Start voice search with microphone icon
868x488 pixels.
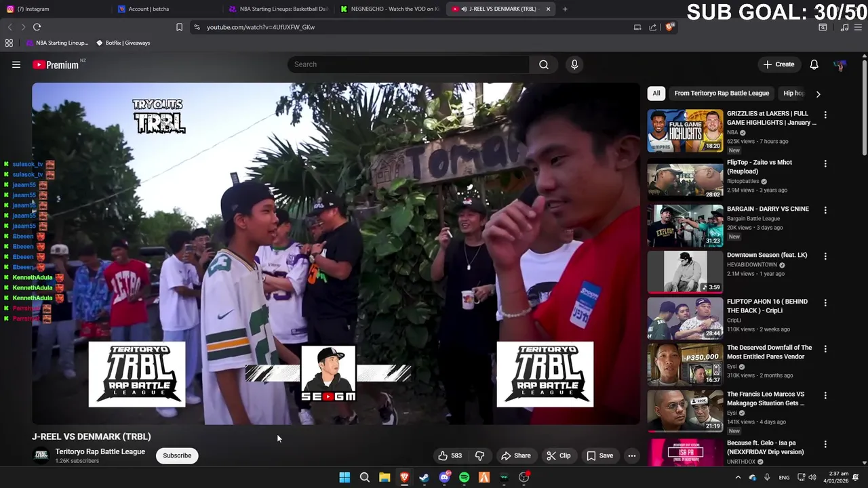coord(574,64)
